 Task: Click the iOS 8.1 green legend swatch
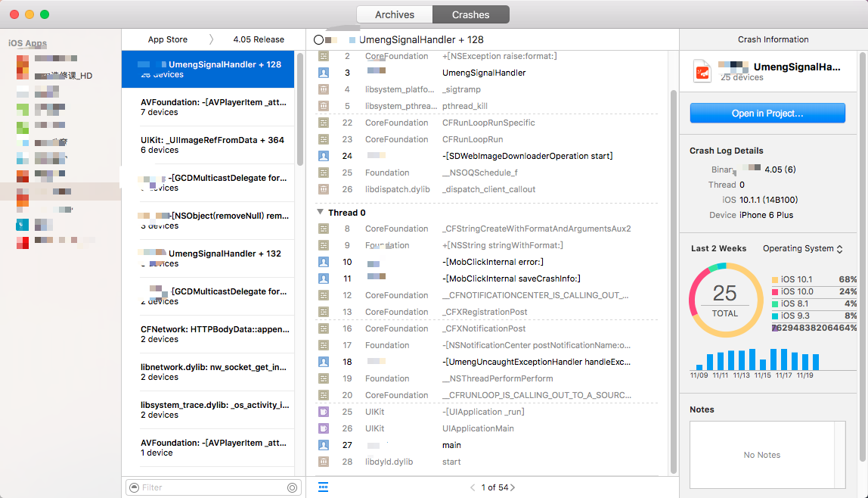pyautogui.click(x=775, y=303)
